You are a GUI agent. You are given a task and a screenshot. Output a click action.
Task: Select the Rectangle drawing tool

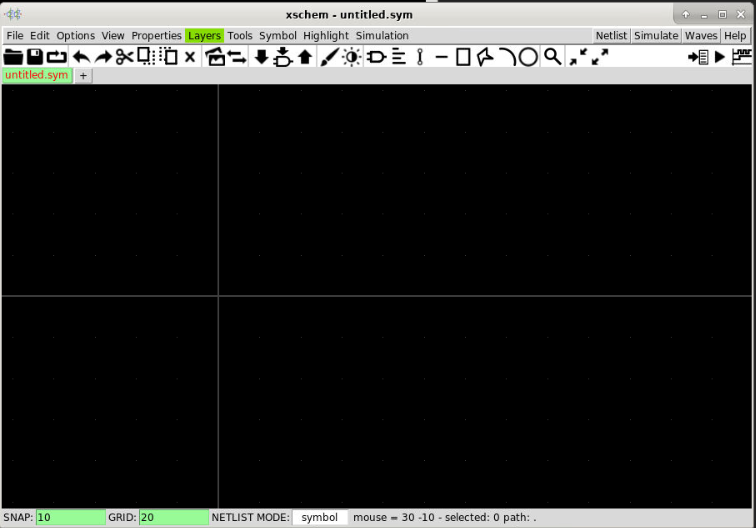(x=463, y=57)
